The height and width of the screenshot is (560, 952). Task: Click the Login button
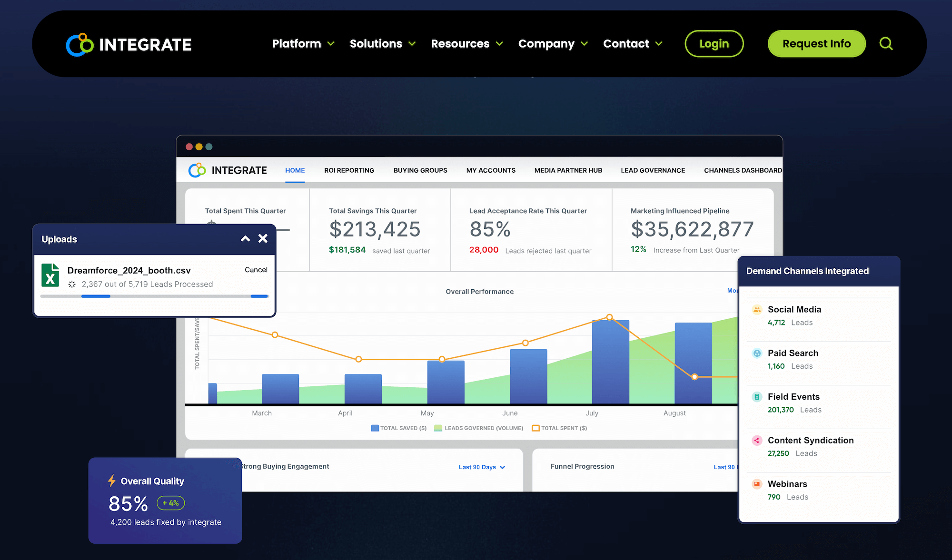[714, 43]
